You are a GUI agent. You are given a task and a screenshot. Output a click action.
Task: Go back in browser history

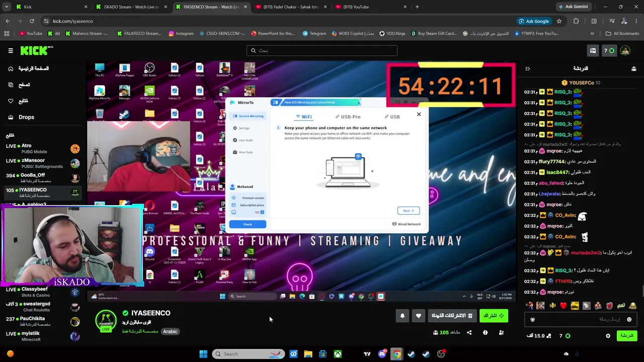pyautogui.click(x=8, y=21)
